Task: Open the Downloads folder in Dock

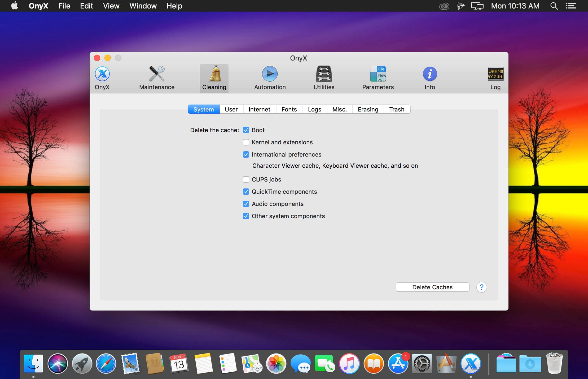Action: pos(530,363)
